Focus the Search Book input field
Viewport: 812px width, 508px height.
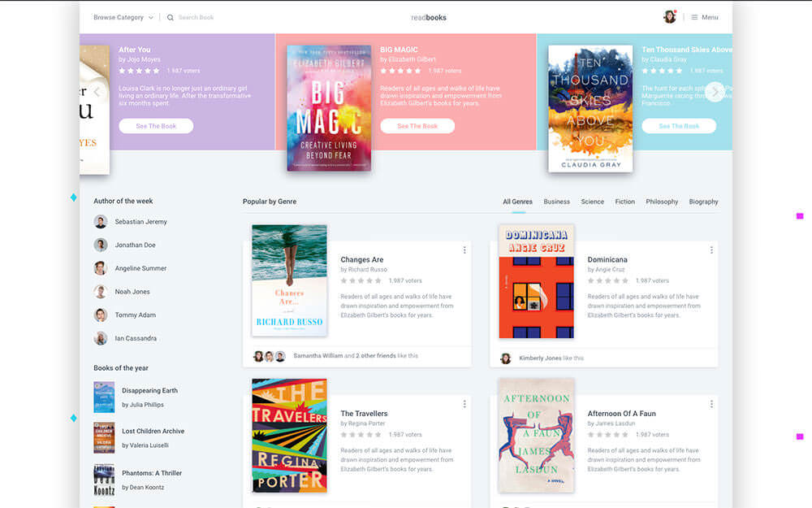point(196,18)
